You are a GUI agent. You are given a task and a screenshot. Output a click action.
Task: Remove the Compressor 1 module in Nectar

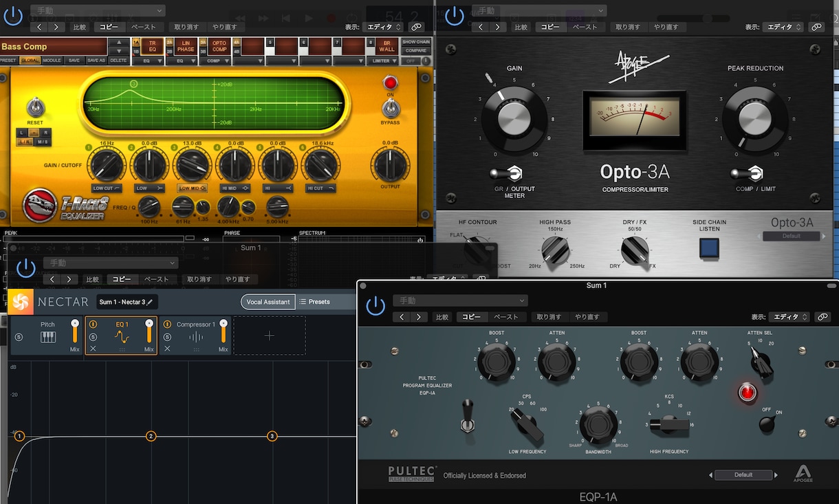167,349
